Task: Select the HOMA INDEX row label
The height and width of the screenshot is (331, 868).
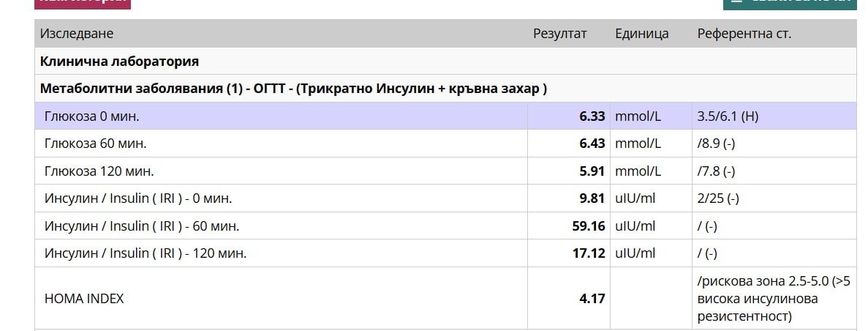Action: click(84, 299)
